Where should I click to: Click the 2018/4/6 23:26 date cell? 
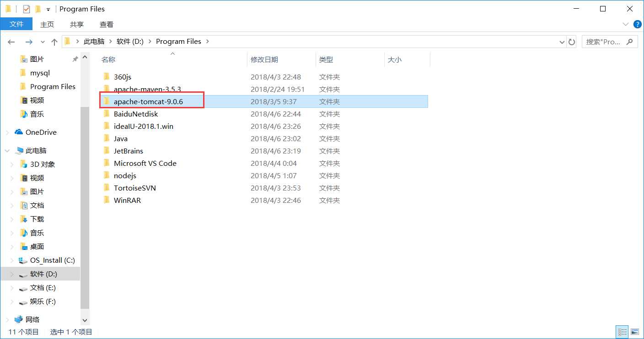click(x=276, y=126)
